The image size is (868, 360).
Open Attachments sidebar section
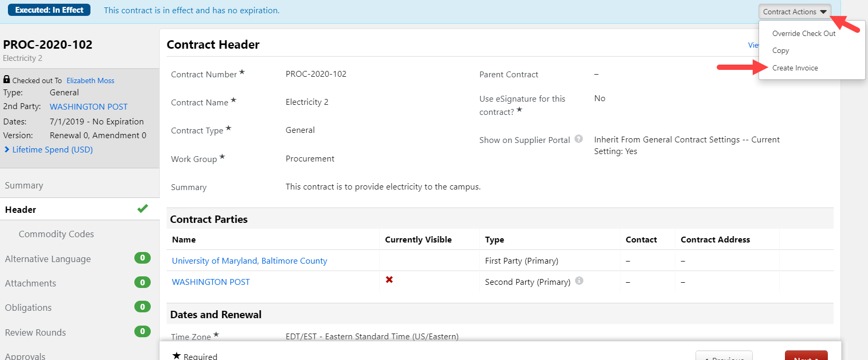point(30,283)
